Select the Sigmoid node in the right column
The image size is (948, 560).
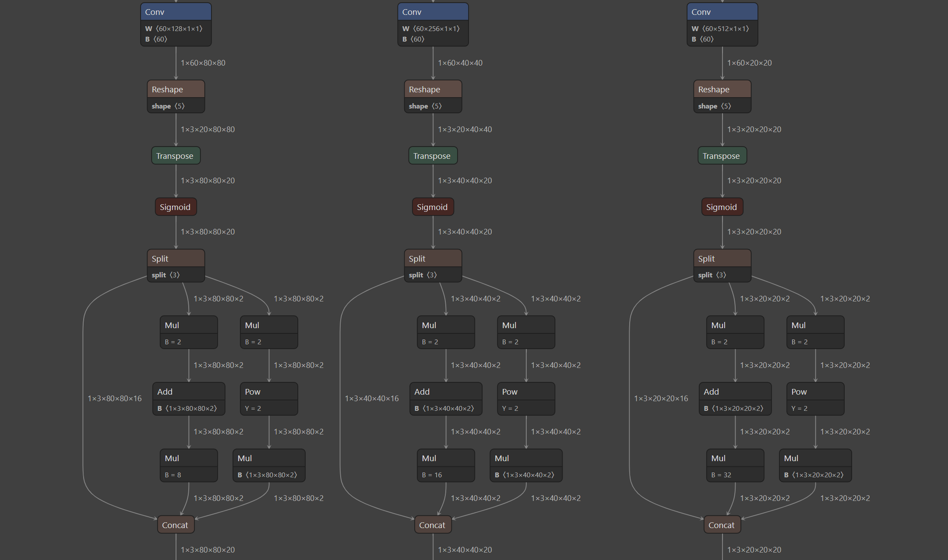pyautogui.click(x=722, y=207)
